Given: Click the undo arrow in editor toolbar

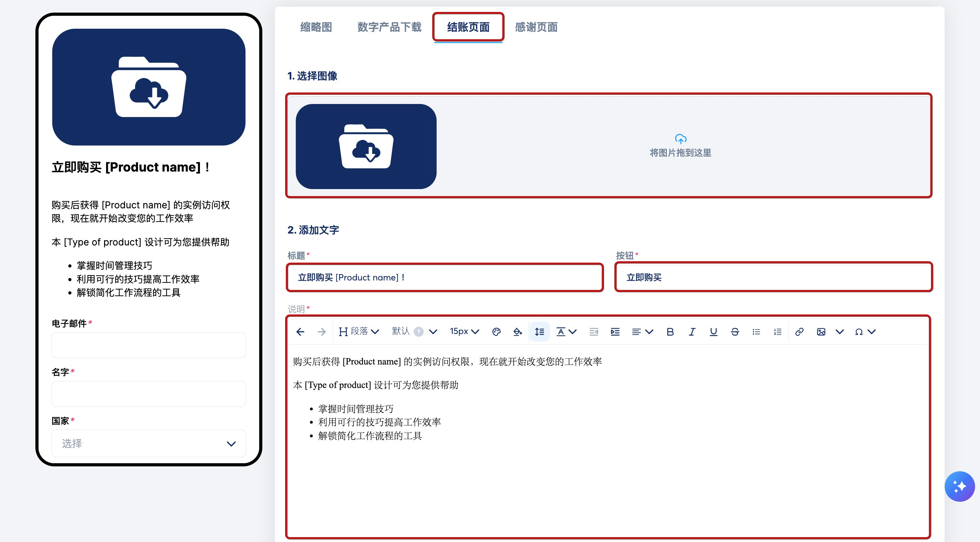Looking at the screenshot, I should pyautogui.click(x=300, y=332).
